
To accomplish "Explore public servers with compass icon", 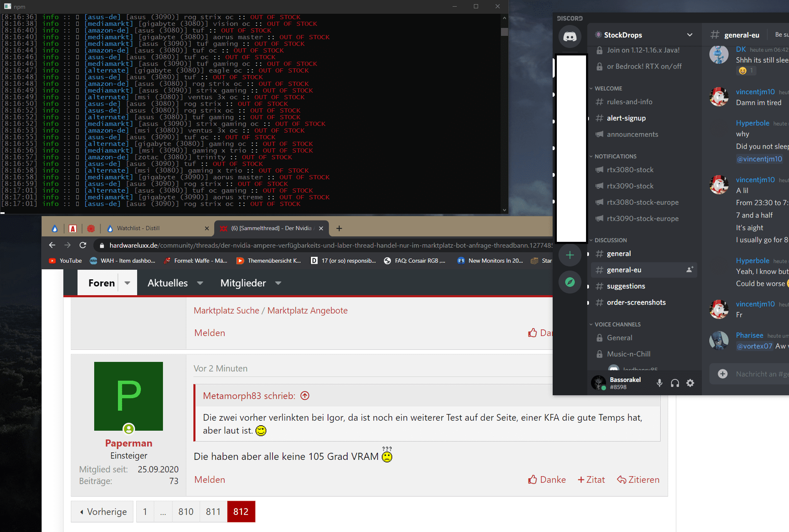I will pos(570,282).
